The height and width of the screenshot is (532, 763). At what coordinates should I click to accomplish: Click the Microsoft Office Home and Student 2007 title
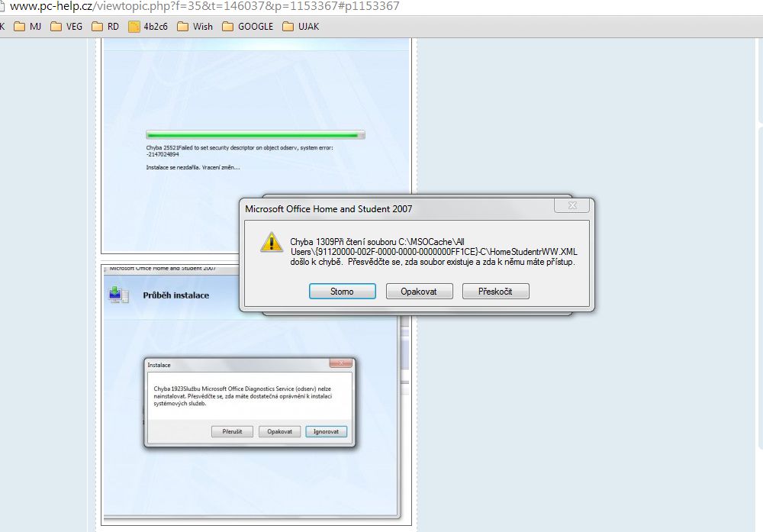(328, 209)
